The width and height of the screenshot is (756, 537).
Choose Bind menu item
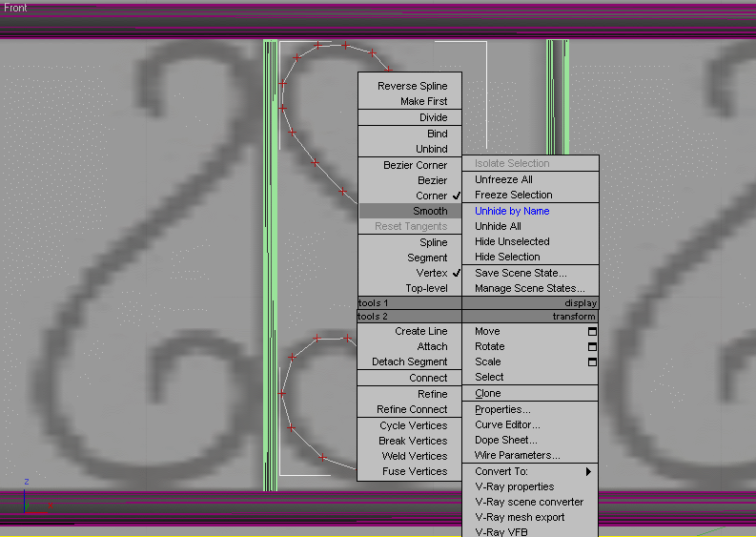(438, 134)
